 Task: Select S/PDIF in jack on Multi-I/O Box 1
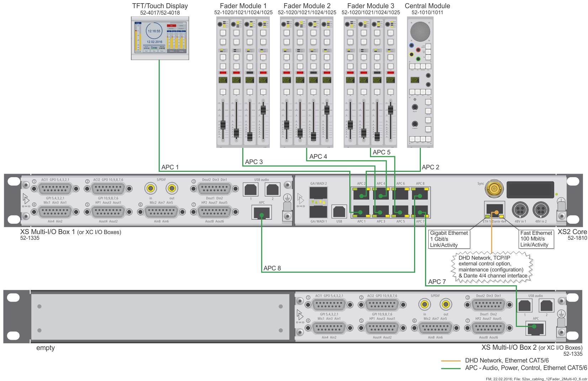(151, 188)
